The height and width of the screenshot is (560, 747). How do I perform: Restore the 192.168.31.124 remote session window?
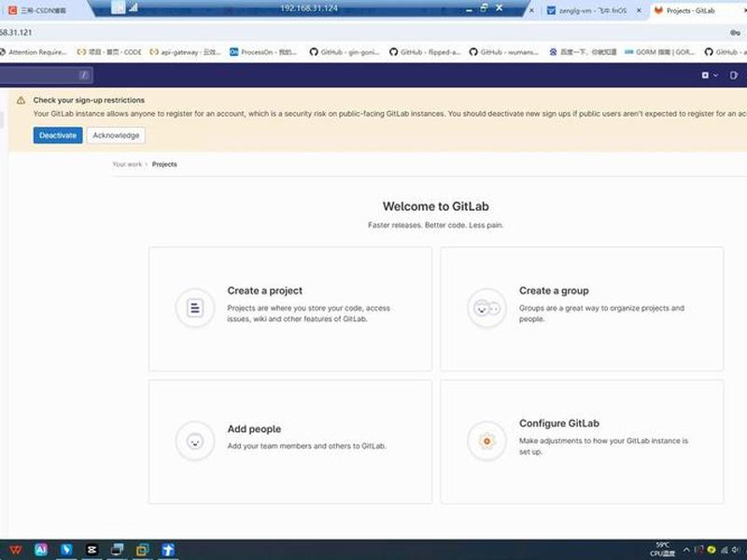coord(484,7)
